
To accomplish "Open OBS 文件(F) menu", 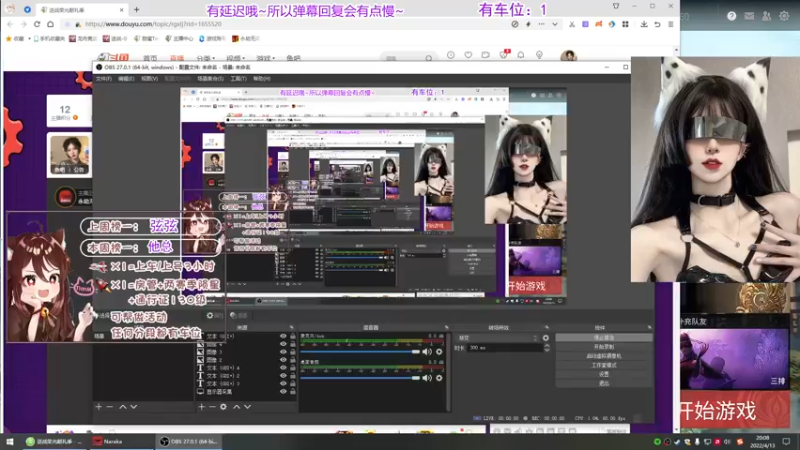I will (104, 79).
